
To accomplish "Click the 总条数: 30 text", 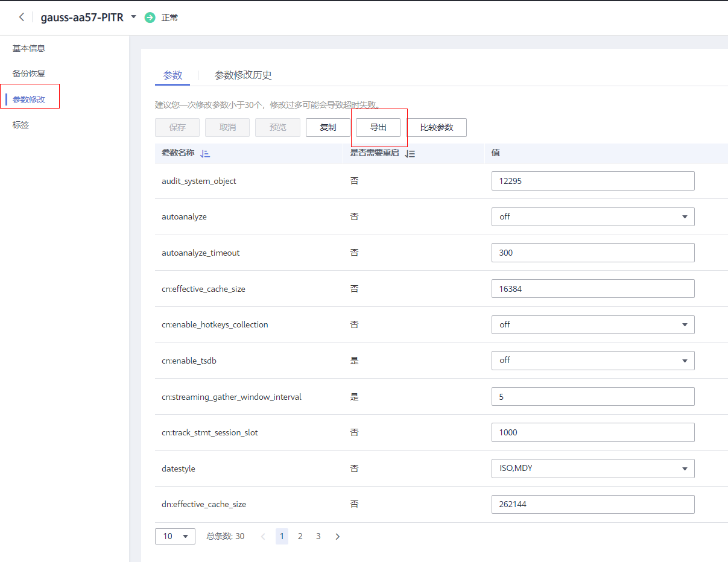I will point(226,536).
